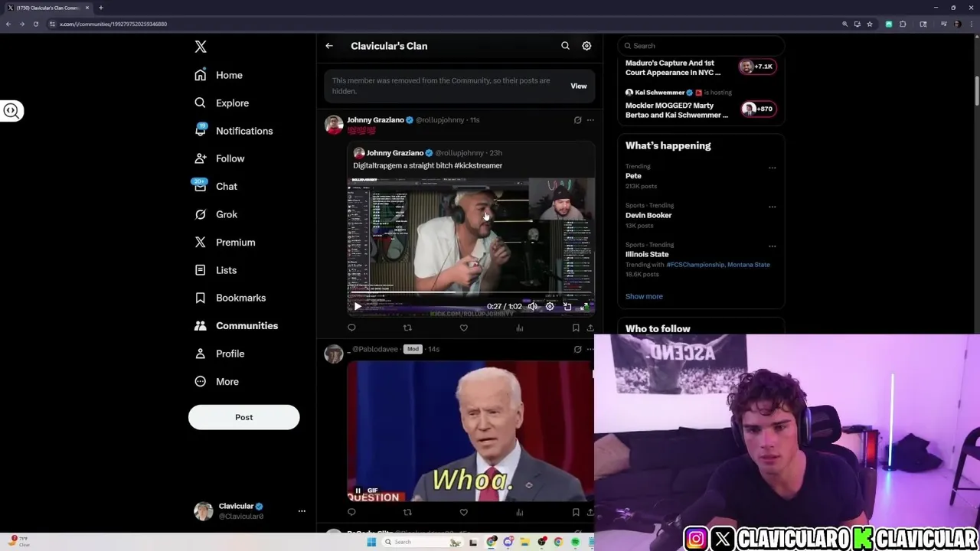Open more options on Pablodavee's post
The image size is (980, 551).
590,349
